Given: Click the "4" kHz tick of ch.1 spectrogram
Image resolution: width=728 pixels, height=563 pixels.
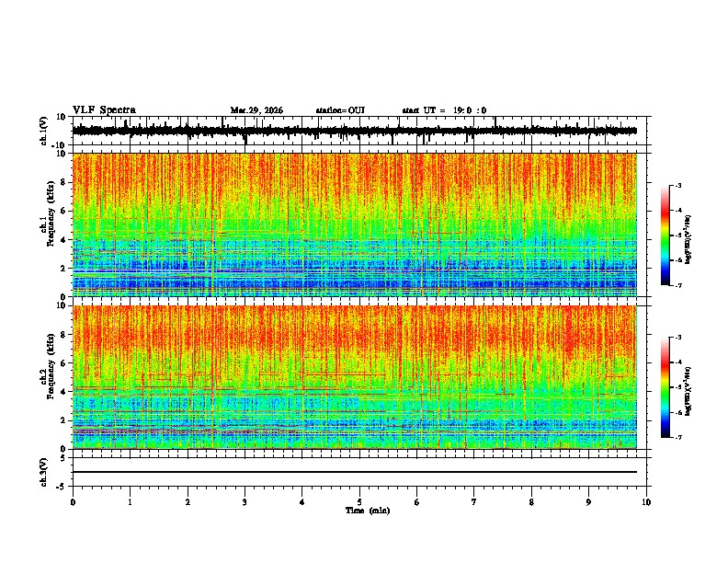Looking at the screenshot, I should pos(63,240).
